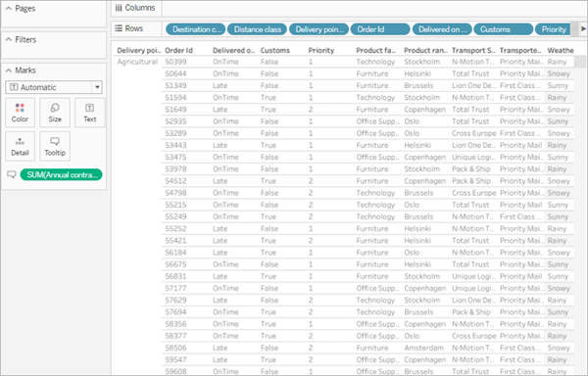Open the Tooltip marks card
The image size is (588, 376).
(x=55, y=146)
